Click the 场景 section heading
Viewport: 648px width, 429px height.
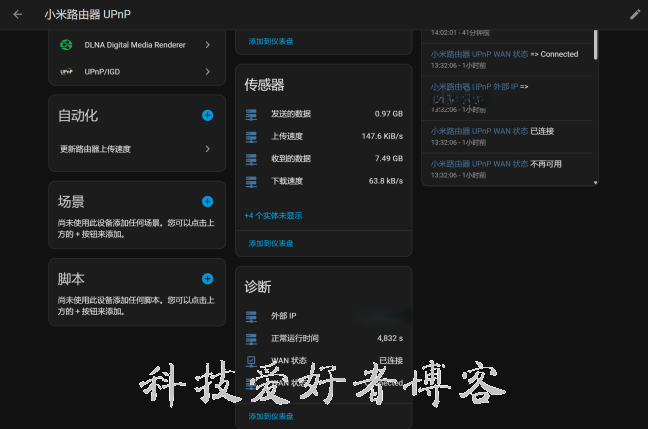pyautogui.click(x=71, y=202)
